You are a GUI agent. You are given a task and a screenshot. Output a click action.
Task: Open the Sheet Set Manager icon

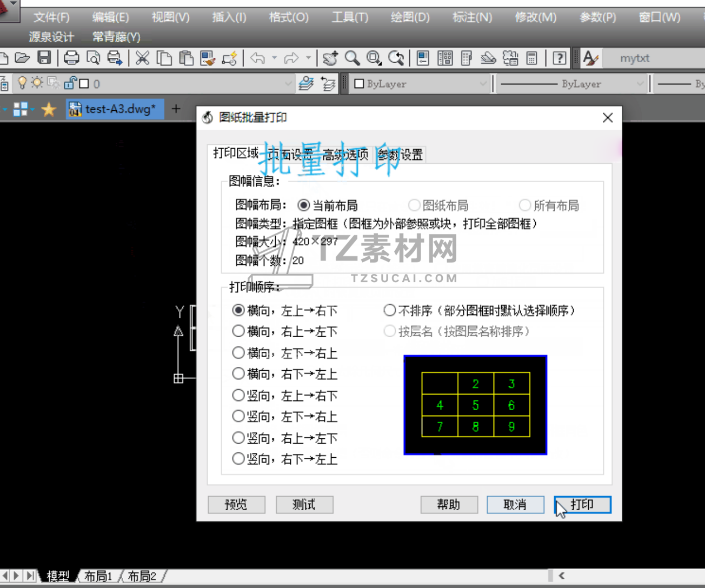coord(488,58)
